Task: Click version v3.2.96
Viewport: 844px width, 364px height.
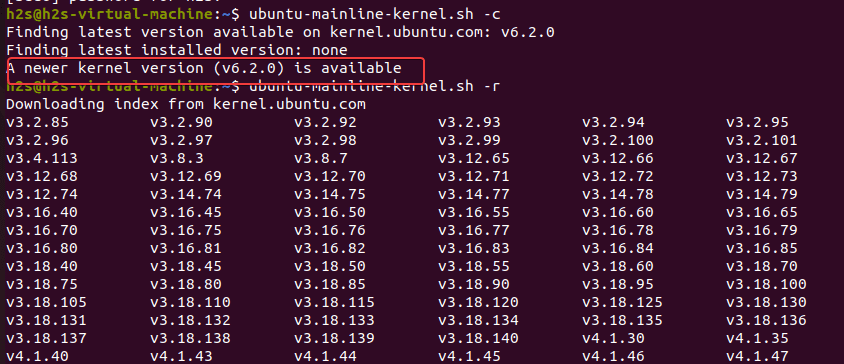Action: pos(38,141)
